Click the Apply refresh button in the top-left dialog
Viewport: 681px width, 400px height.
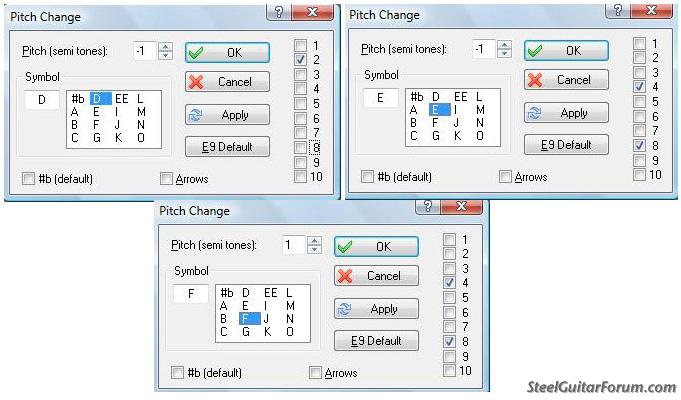click(227, 115)
